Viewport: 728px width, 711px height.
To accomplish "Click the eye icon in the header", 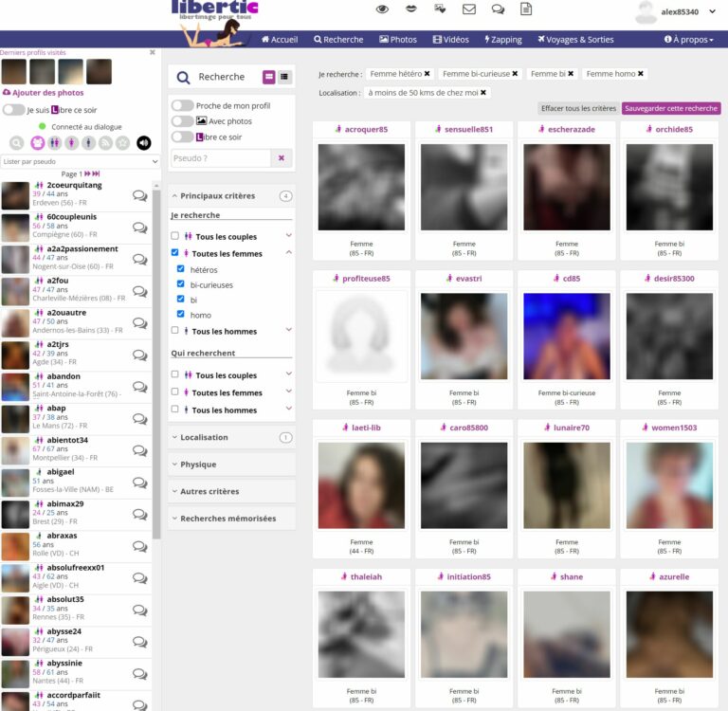I will [x=383, y=9].
